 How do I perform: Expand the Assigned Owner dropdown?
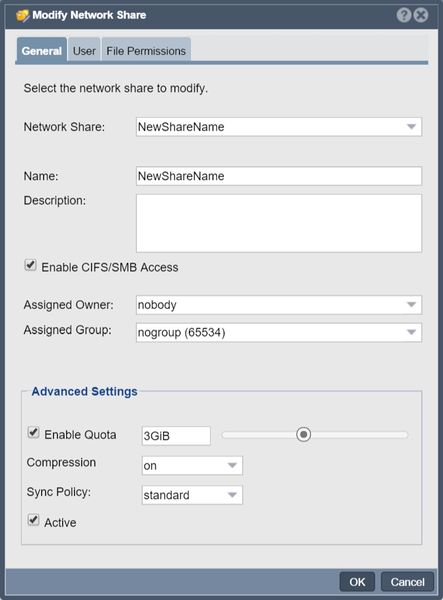(x=279, y=305)
